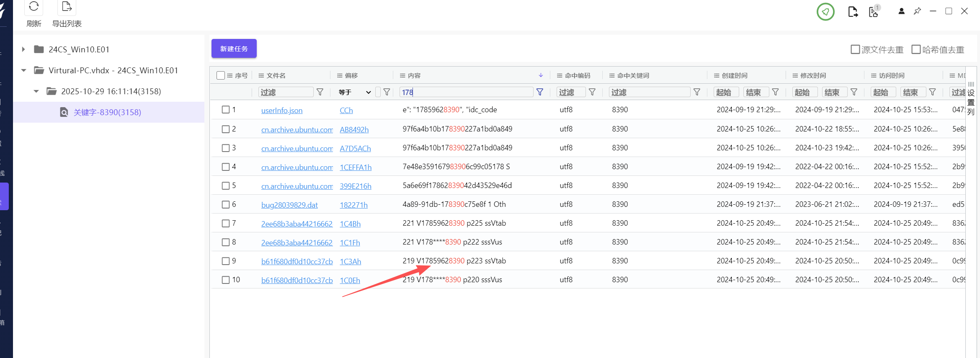Check the row 6 checkbox for bug28039829.dat
980x358 pixels.
click(x=226, y=204)
